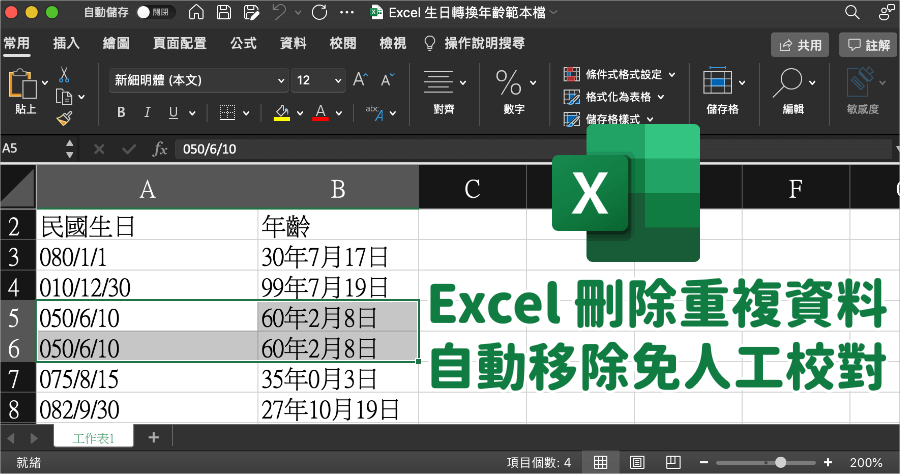Screen dimensions: 900x474
Task: Click the fx insert function icon
Action: click(160, 150)
